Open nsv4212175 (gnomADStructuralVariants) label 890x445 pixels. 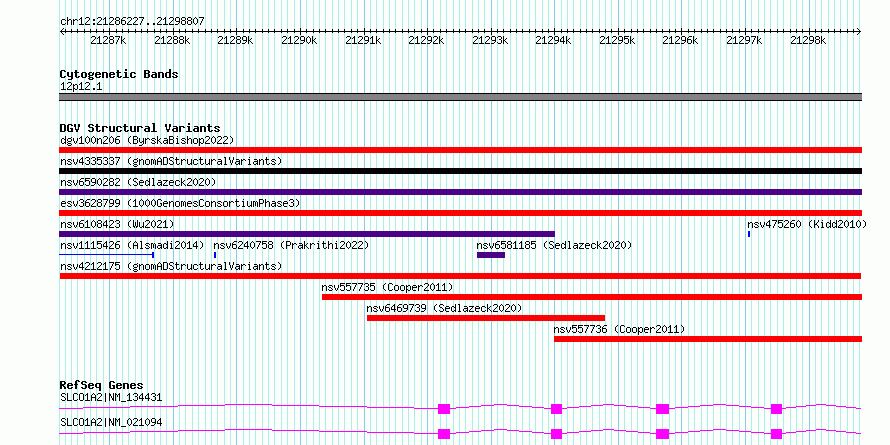coord(171,266)
